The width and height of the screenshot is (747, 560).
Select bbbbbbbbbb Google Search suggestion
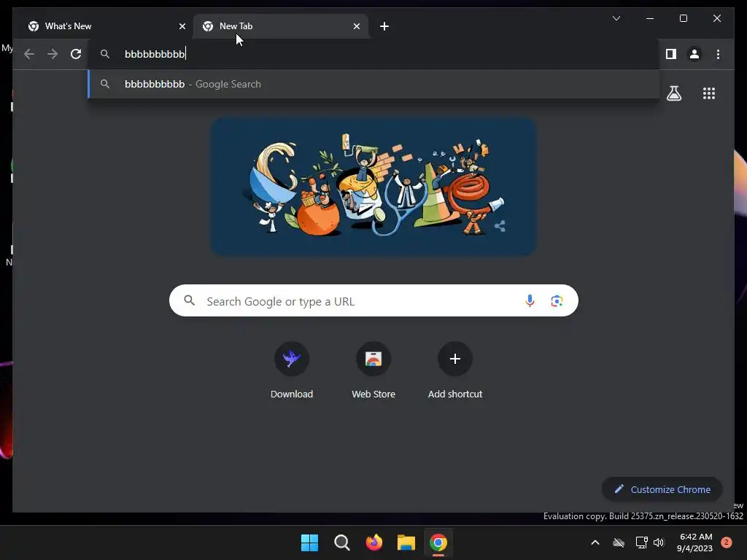pos(373,85)
